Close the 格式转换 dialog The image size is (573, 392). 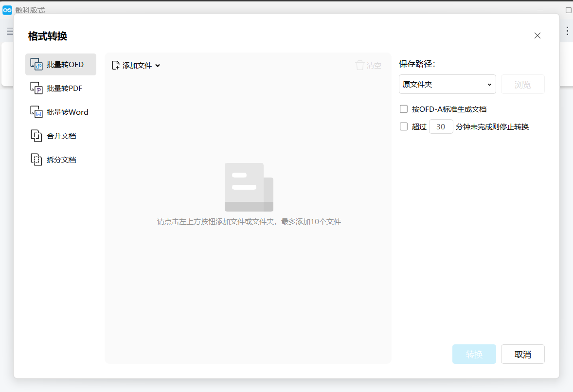[537, 36]
